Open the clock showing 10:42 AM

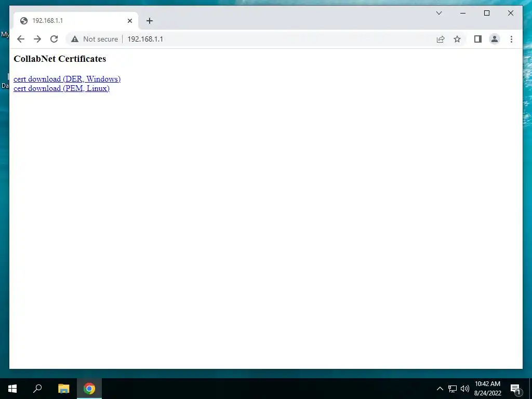click(487, 389)
